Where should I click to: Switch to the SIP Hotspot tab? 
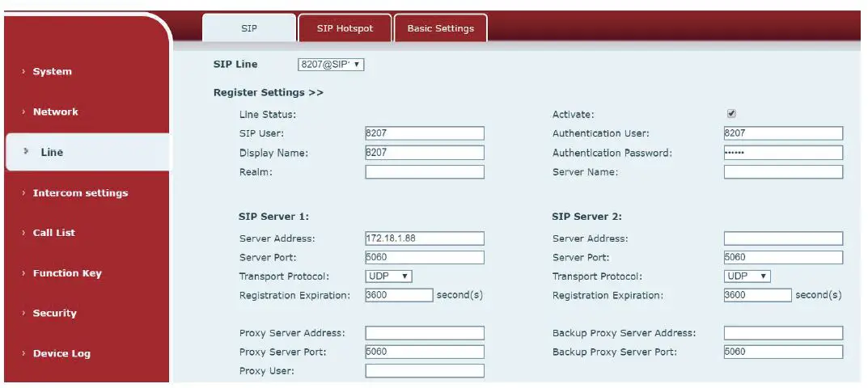click(x=345, y=28)
